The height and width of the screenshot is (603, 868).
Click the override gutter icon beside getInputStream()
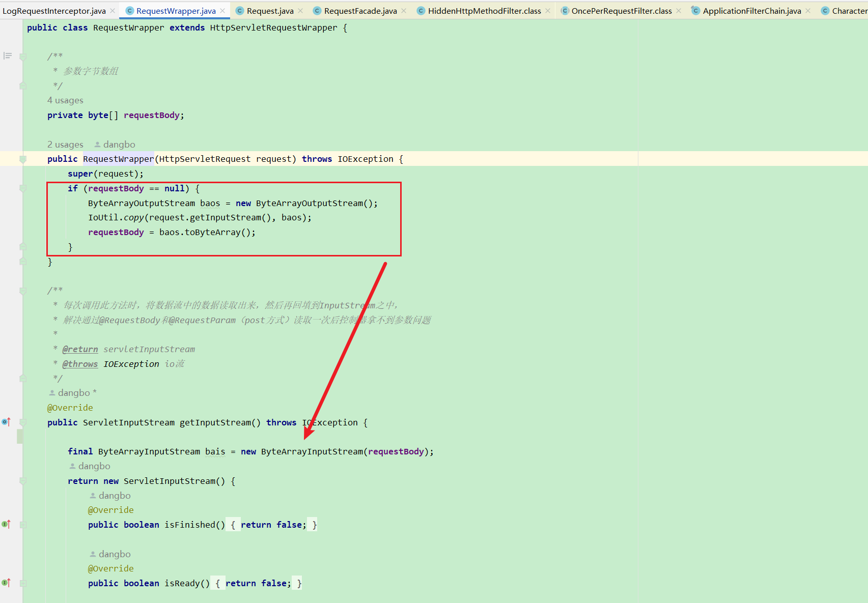tap(6, 422)
